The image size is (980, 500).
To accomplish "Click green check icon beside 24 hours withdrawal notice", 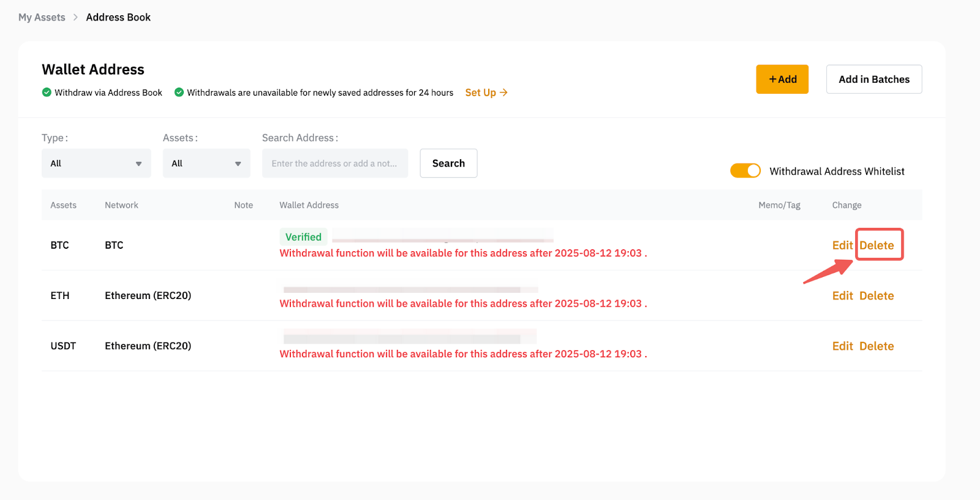I will point(179,93).
